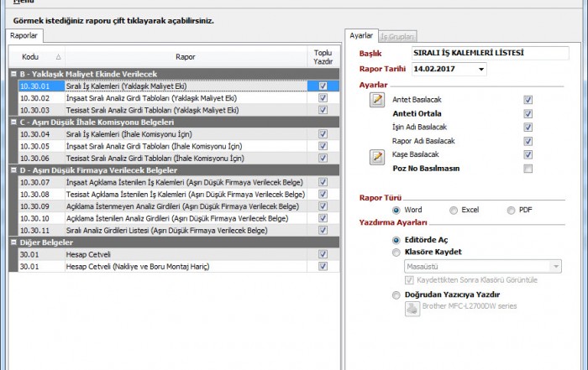Viewport: 588px width, 370px height.
Task: Open the Raporlar tab
Action: [24, 36]
